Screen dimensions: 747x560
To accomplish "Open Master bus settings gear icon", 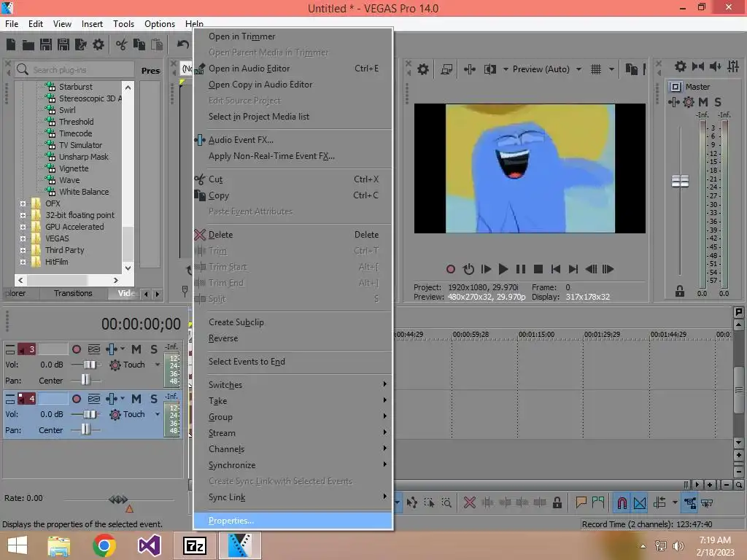I will [x=681, y=66].
